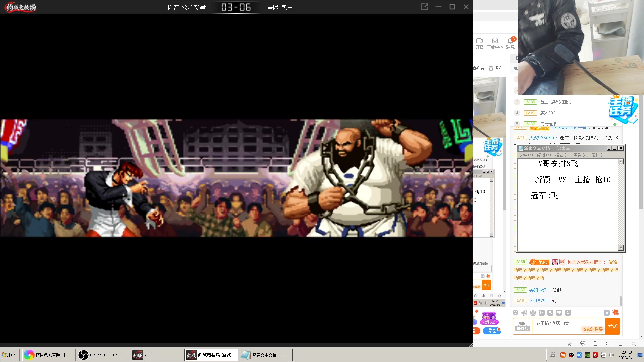644x362 pixels.
Task: Click the megaphone horn icon in chat toolbar
Action: coord(524,313)
